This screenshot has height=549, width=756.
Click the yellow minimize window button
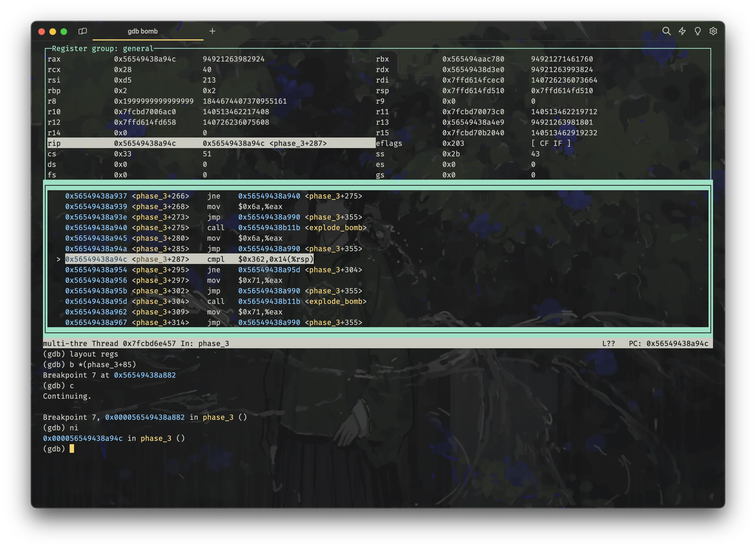pos(53,31)
